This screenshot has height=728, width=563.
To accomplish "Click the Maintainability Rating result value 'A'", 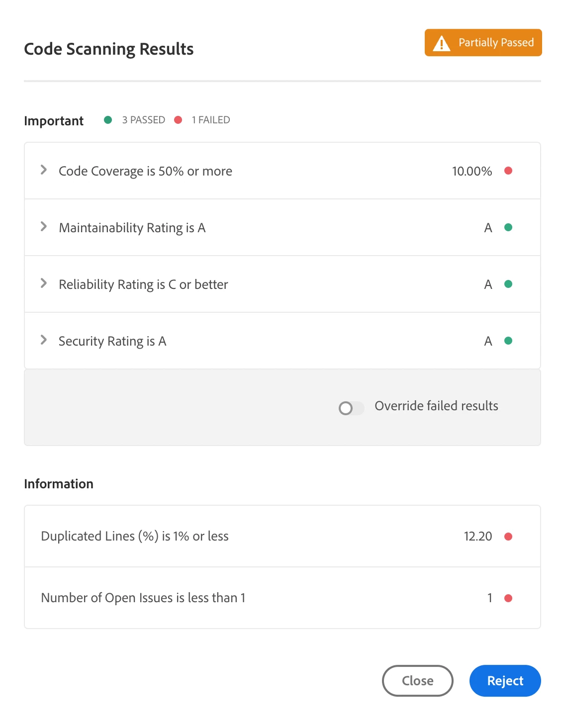I will (x=488, y=228).
